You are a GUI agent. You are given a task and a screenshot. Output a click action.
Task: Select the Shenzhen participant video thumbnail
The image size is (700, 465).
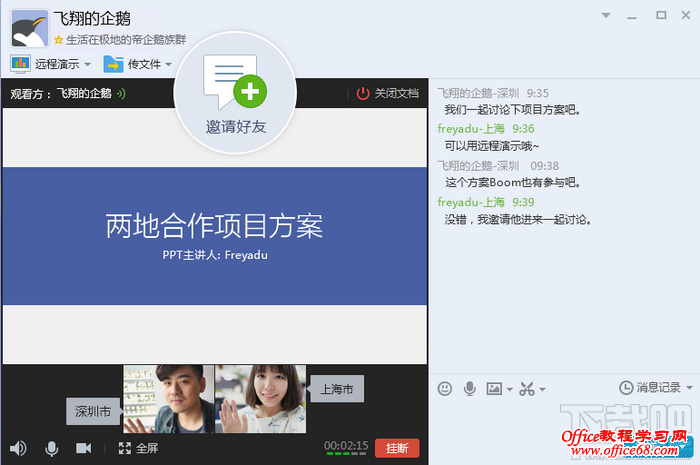pos(168,399)
